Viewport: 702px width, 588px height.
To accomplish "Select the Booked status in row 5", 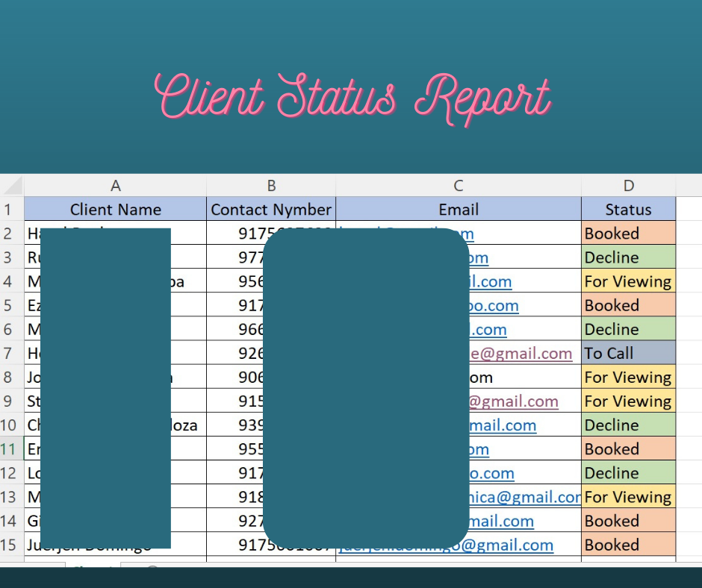I will click(629, 305).
